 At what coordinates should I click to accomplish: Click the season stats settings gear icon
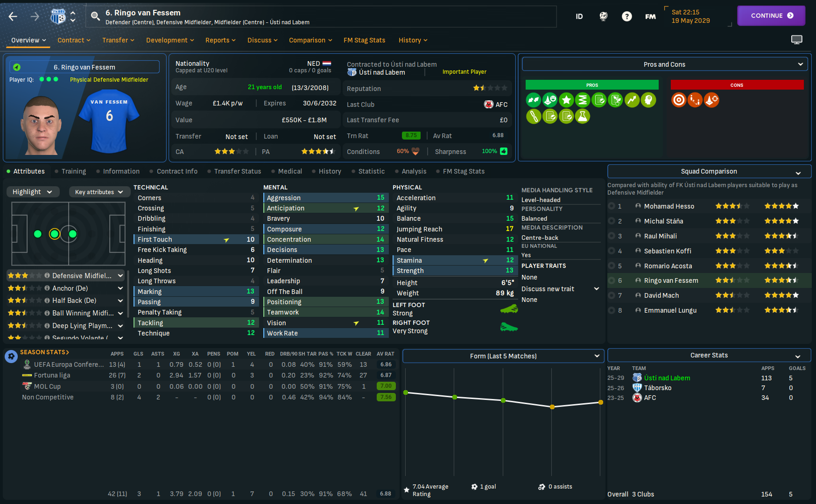click(x=11, y=357)
